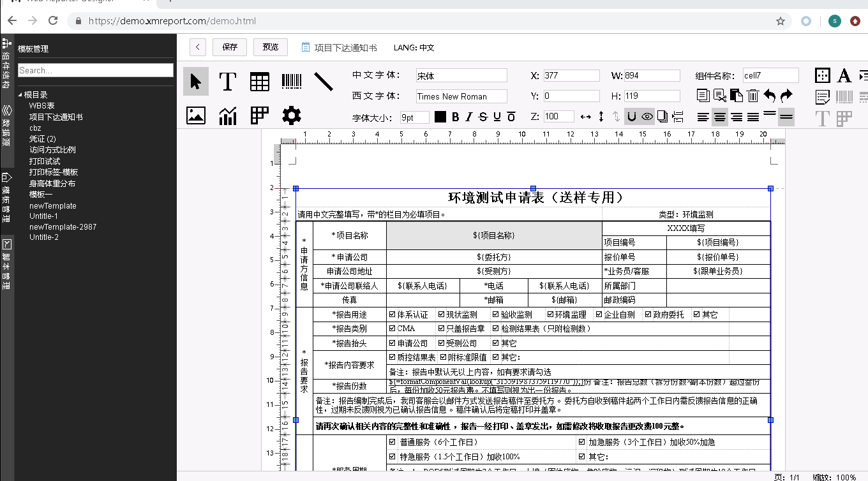Open the large A font icon
The height and width of the screenshot is (481, 868).
844,75
